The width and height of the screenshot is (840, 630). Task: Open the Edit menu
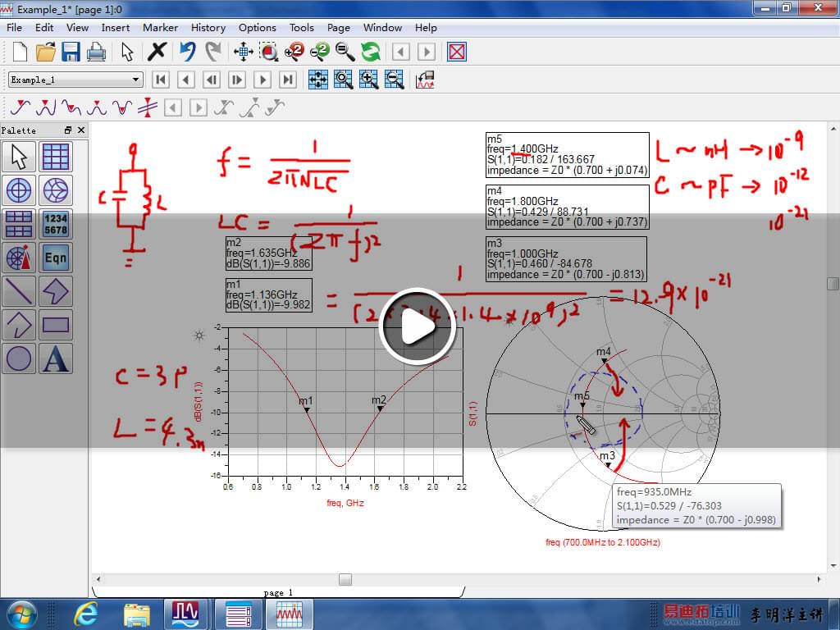click(44, 28)
